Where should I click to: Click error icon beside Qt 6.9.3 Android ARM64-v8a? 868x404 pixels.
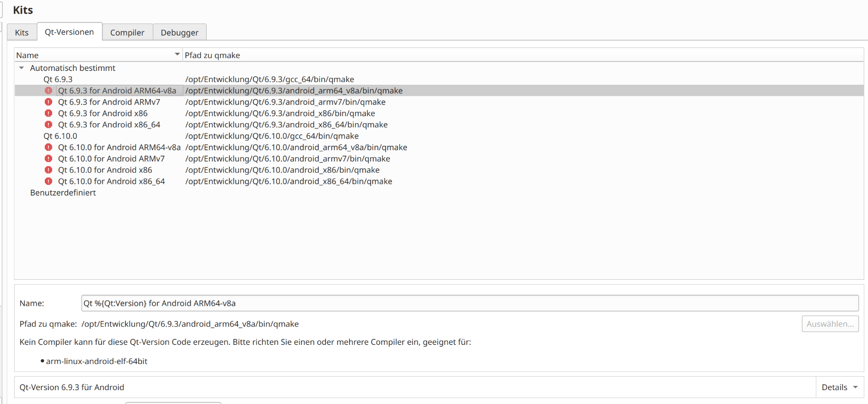pos(49,91)
